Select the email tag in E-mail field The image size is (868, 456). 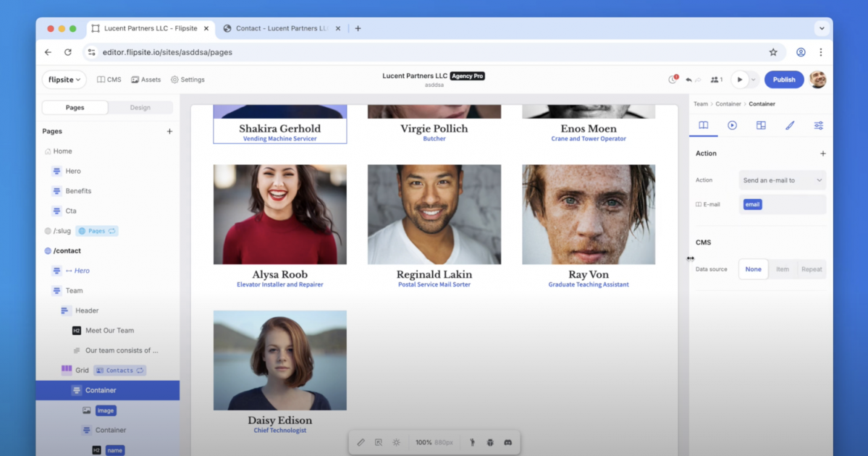pos(752,204)
